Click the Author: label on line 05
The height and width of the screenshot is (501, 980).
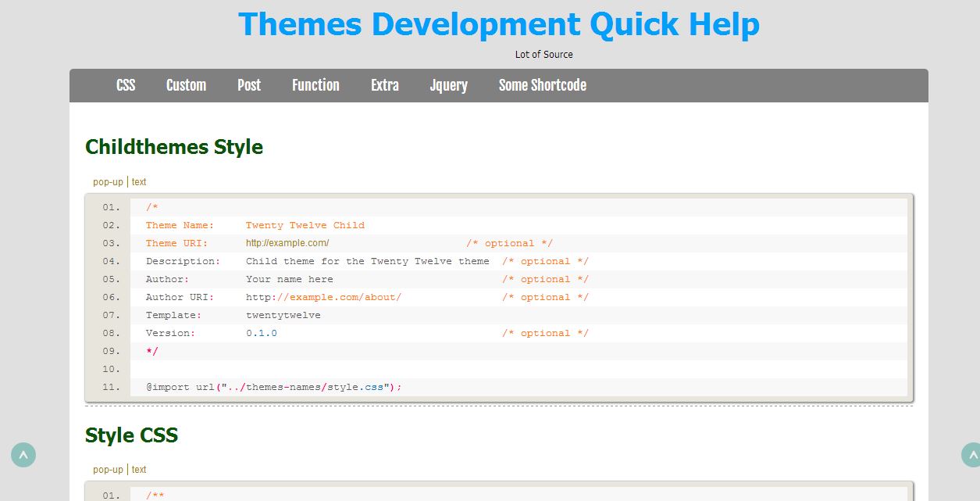coord(167,279)
